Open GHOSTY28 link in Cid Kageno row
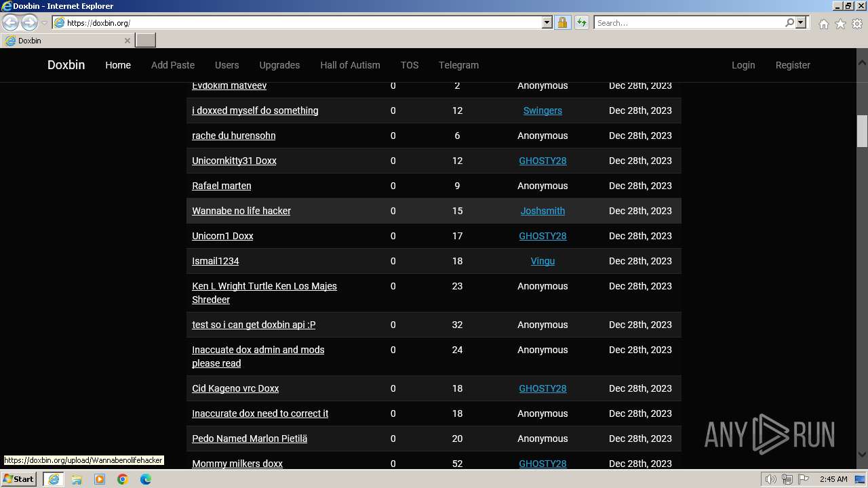Screen dimensions: 868x488 click(x=542, y=388)
